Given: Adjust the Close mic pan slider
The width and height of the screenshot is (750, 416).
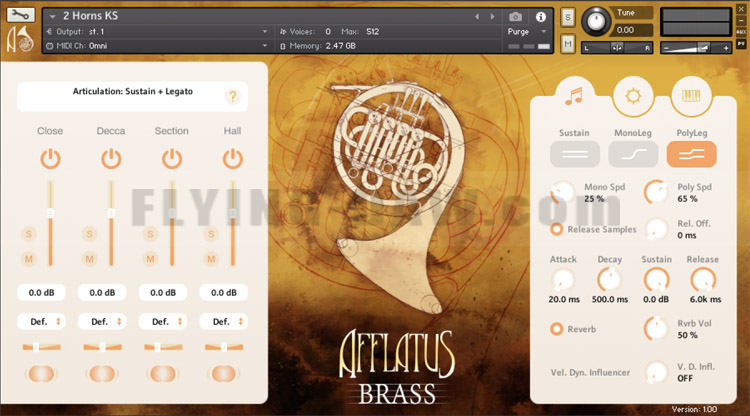Looking at the screenshot, I should (42, 347).
